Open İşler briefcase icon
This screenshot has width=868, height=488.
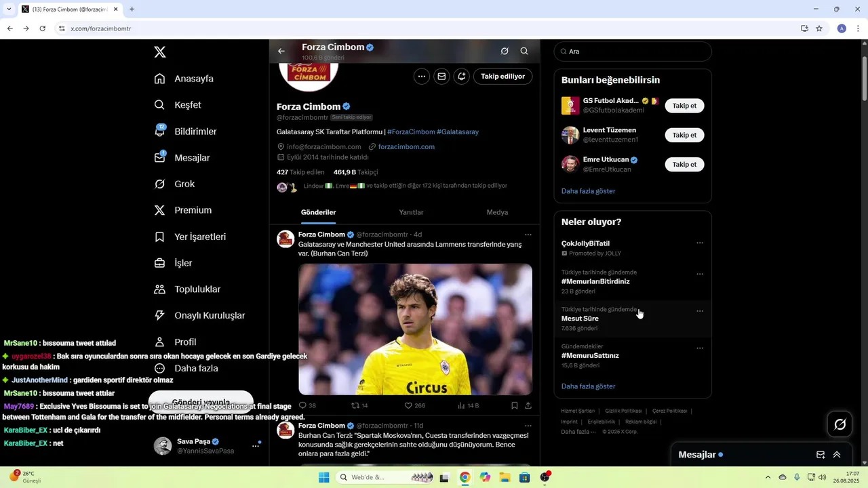tap(159, 263)
